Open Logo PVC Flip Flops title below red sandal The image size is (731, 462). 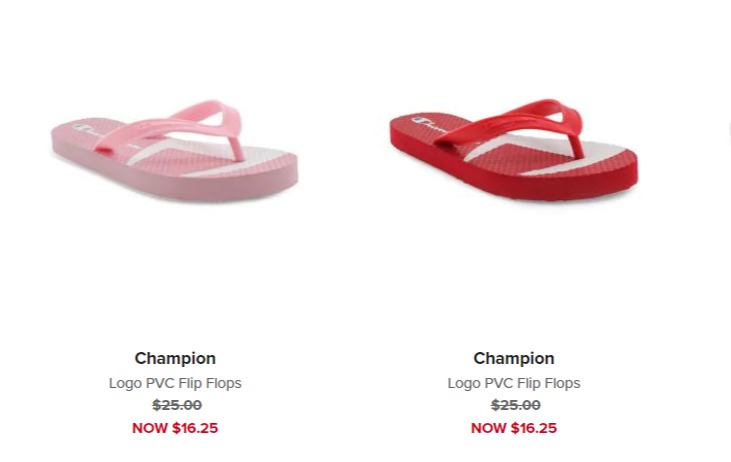514,383
